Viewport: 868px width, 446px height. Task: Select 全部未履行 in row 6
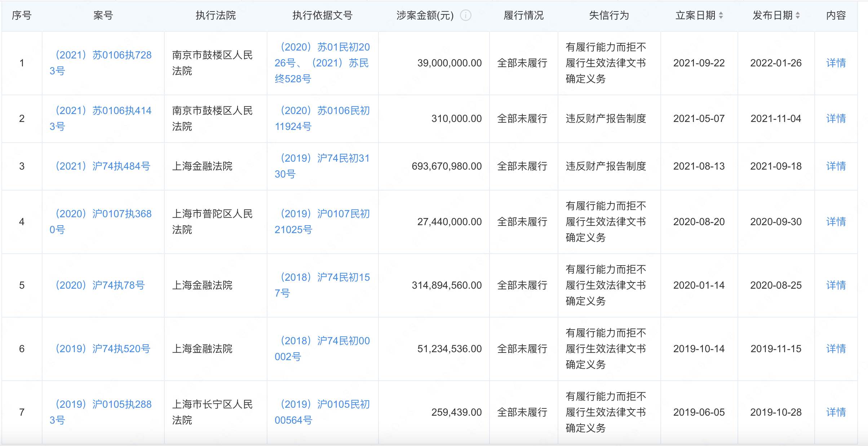pos(522,349)
